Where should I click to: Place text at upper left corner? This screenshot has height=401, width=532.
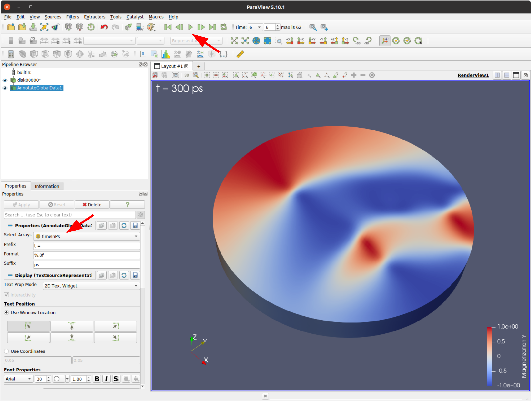pyautogui.click(x=28, y=326)
